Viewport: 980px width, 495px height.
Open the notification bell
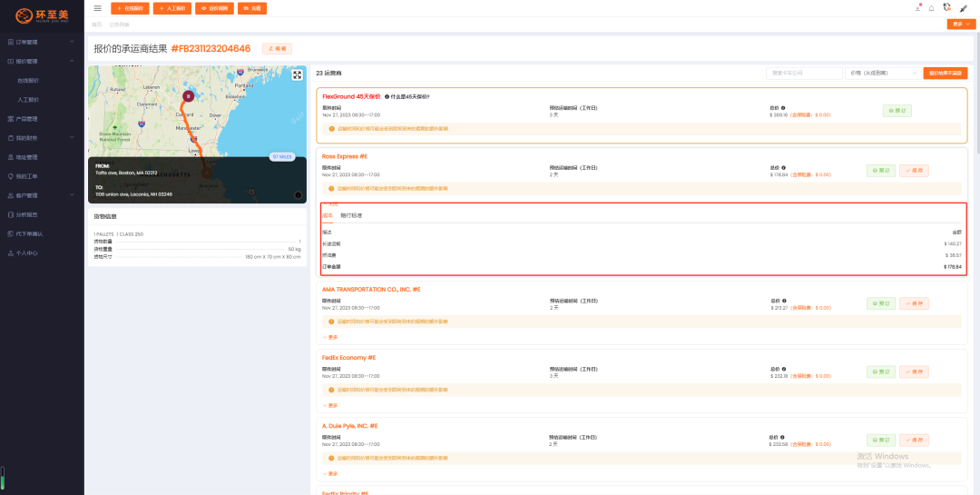click(932, 8)
